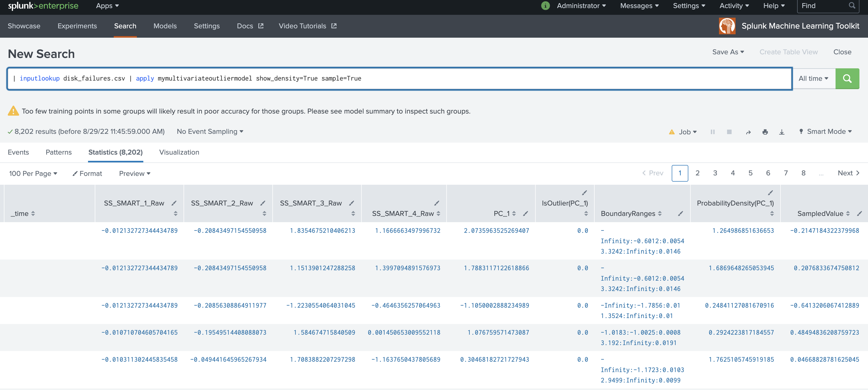Sort by SS_SMART_3_Raw sort arrows
The image size is (868, 390).
[x=353, y=213]
